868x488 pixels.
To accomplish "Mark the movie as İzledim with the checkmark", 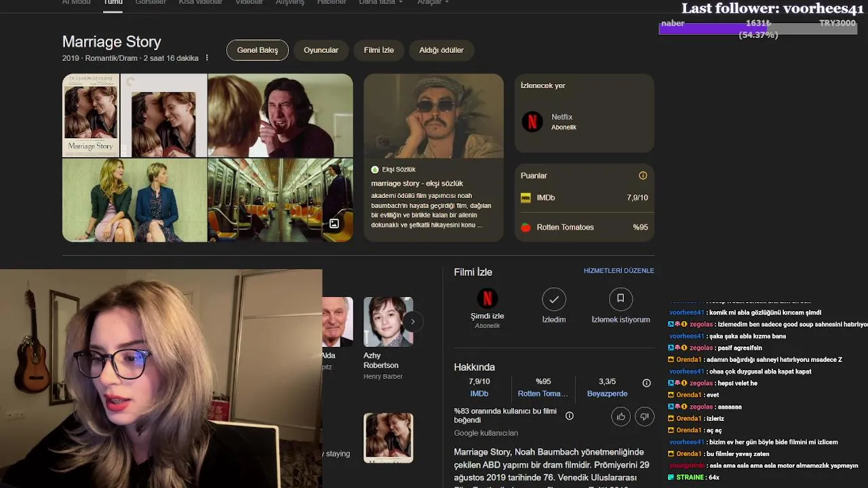I will pyautogui.click(x=554, y=299).
